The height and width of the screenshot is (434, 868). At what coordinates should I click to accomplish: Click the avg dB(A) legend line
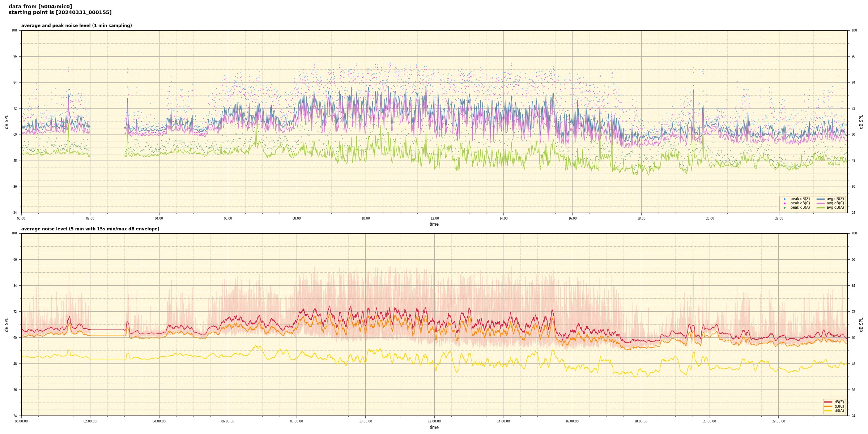[x=820, y=208]
